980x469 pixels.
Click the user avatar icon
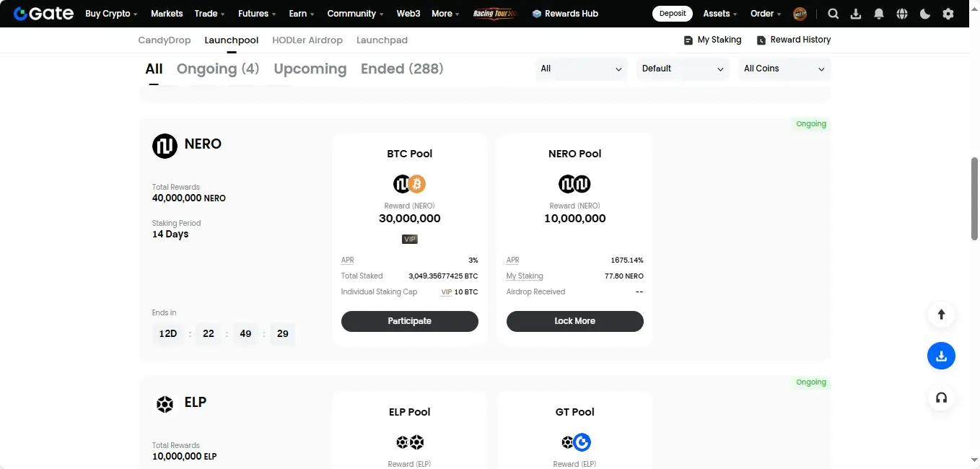[x=800, y=14]
